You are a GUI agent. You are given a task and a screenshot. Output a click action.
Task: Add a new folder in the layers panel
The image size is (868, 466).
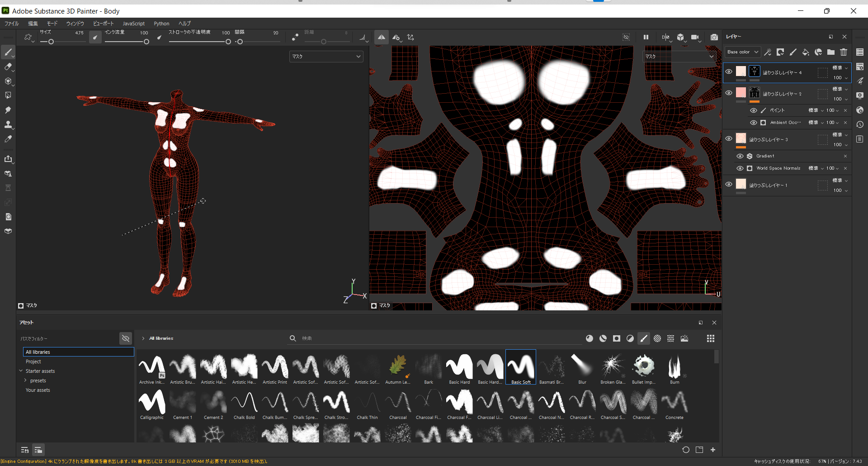831,52
